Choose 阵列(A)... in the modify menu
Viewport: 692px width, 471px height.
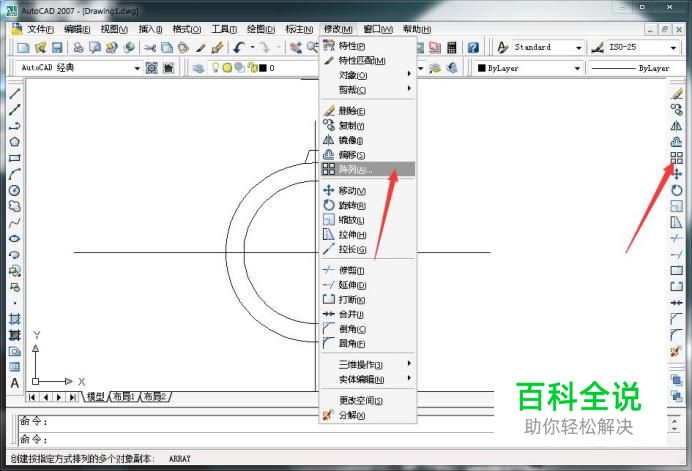tap(368, 169)
